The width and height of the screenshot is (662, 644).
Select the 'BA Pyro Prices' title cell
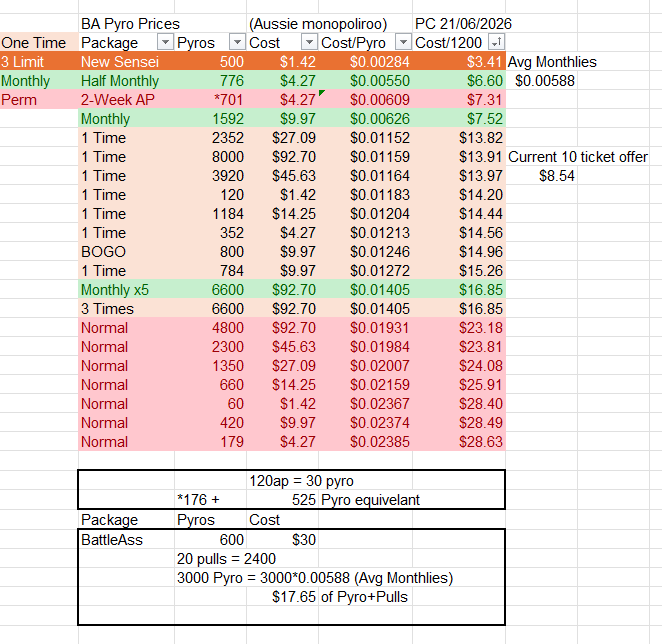pos(130,24)
